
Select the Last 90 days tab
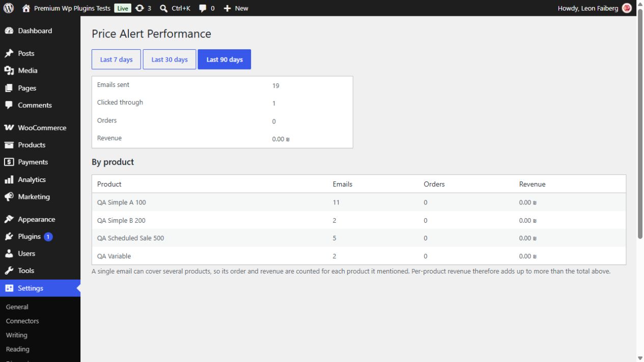click(225, 59)
